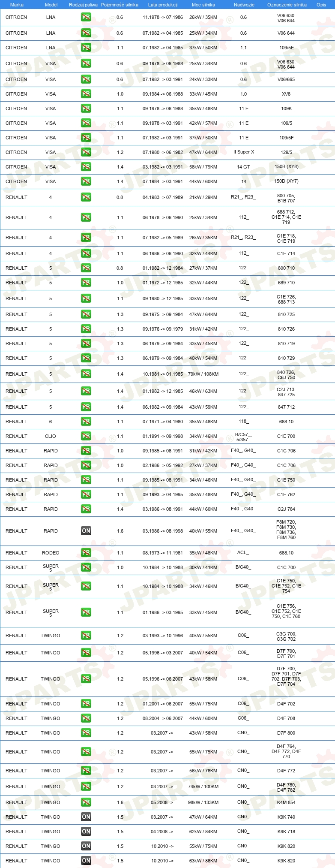Select the engine code V06/665
Screen dimensions: 335x868
(286, 79)
